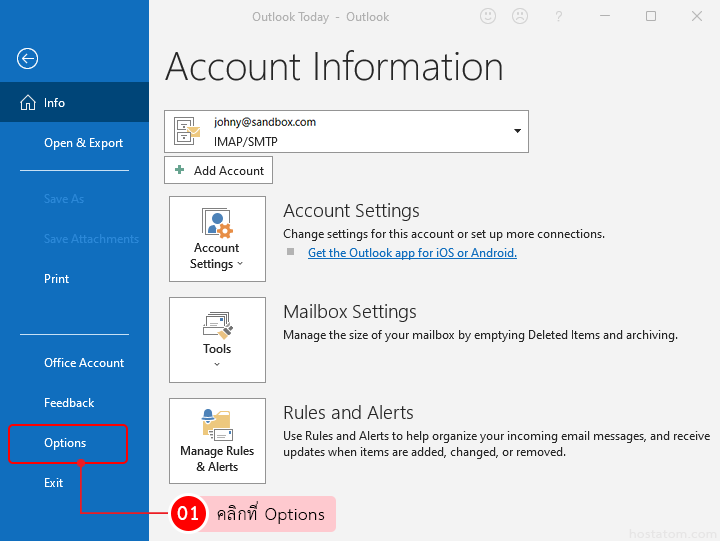Click Exit in the sidebar
Image resolution: width=720 pixels, height=541 pixels.
pyautogui.click(x=53, y=483)
